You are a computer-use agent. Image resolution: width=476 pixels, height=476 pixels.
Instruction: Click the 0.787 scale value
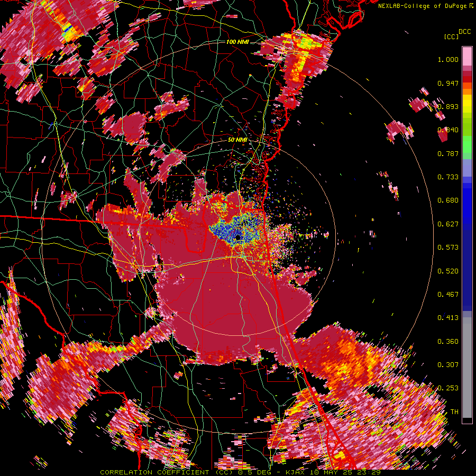tap(448, 153)
